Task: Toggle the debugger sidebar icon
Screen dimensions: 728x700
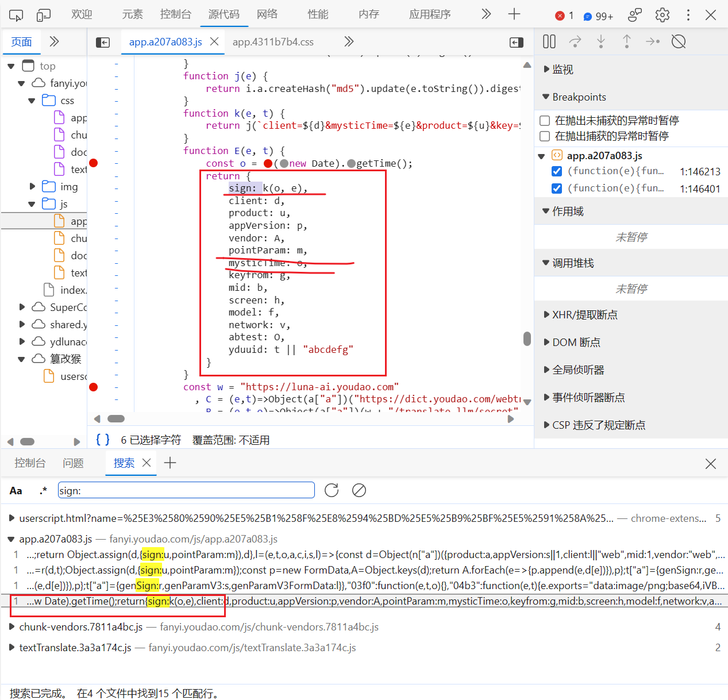Action: 517,42
